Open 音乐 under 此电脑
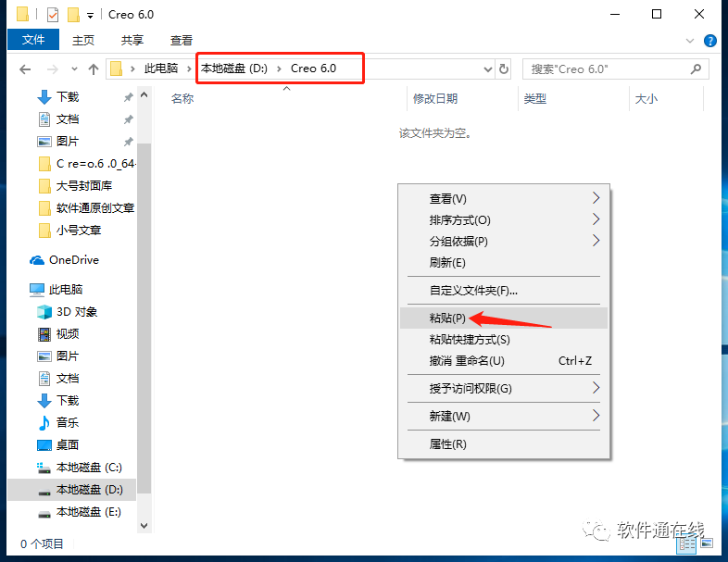This screenshot has width=728, height=562. click(x=68, y=423)
